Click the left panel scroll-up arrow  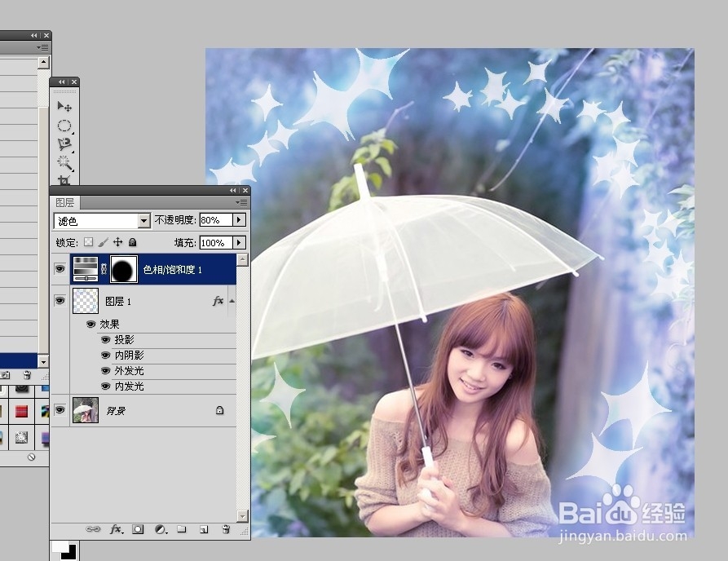[x=43, y=62]
